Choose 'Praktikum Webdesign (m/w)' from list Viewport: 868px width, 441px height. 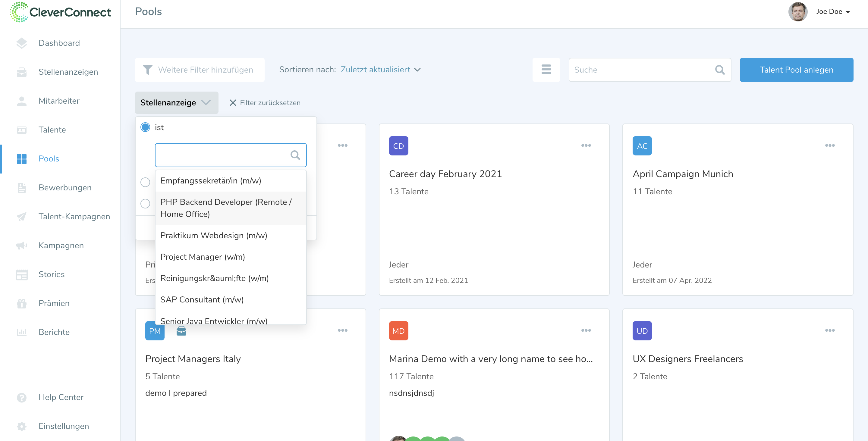(214, 236)
